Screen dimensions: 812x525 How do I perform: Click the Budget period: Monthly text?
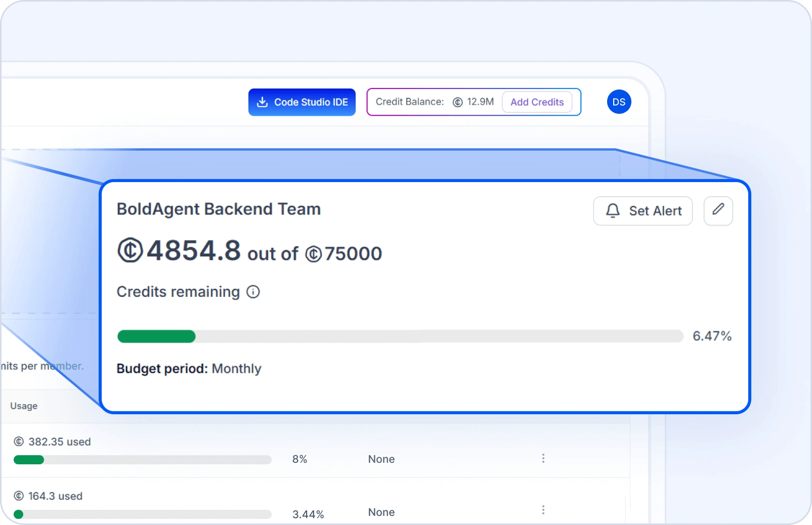coord(189,369)
